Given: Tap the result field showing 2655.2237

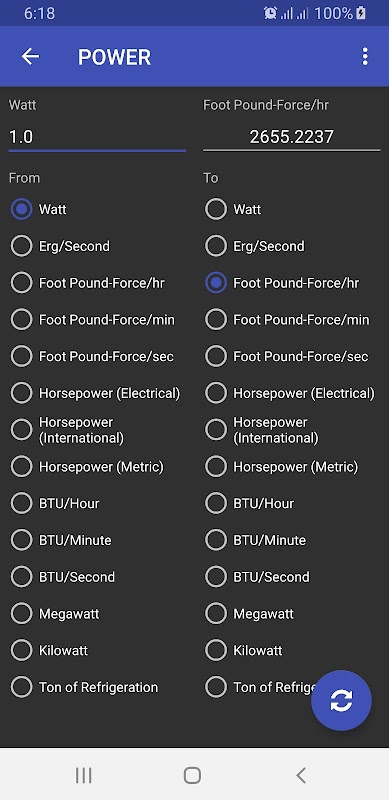Looking at the screenshot, I should point(291,137).
